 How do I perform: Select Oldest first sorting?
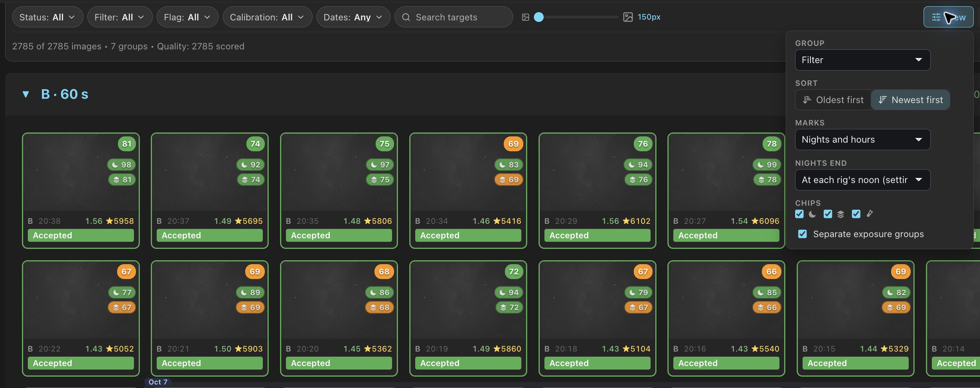833,100
